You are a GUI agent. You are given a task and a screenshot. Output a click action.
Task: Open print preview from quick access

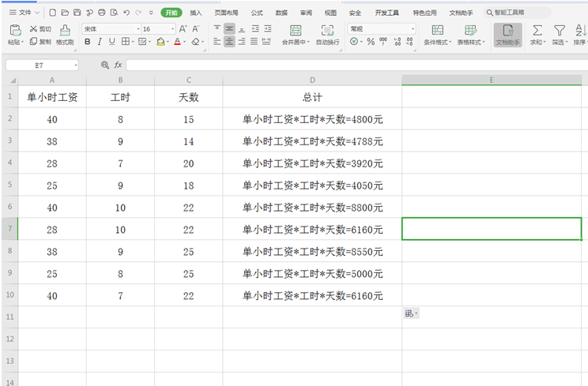point(114,13)
